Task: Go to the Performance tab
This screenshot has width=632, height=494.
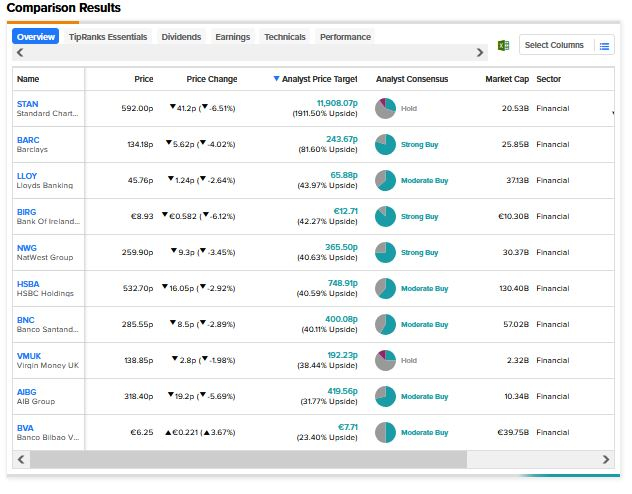Action: 345,37
